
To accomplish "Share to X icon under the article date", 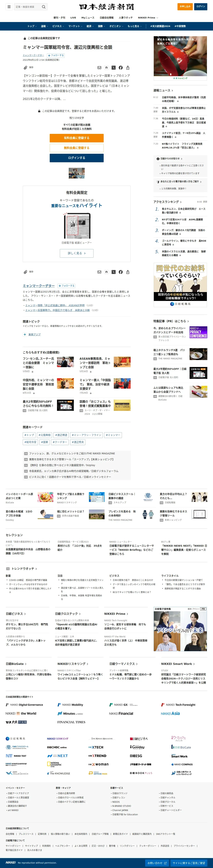I will click(x=114, y=68).
